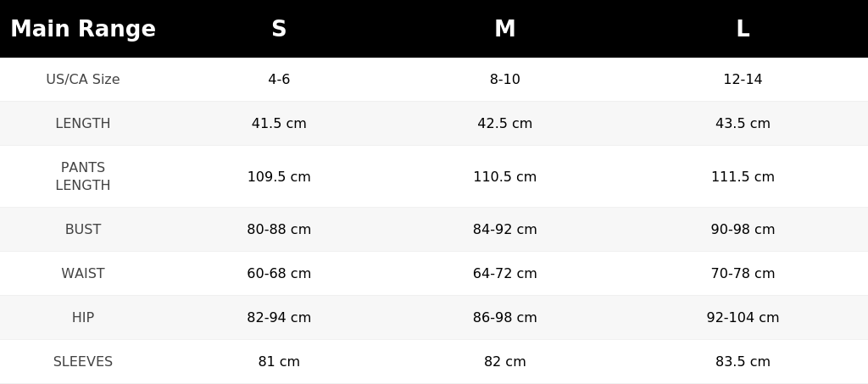The height and width of the screenshot is (384, 868).
Task: Click the 83.5 cm sleeves value
Action: (x=743, y=362)
